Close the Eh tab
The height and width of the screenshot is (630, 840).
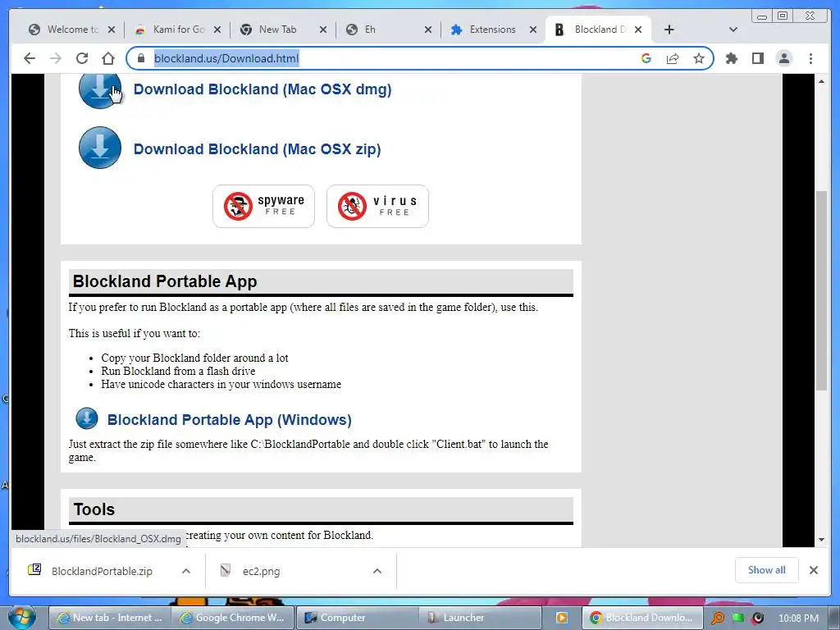click(428, 30)
